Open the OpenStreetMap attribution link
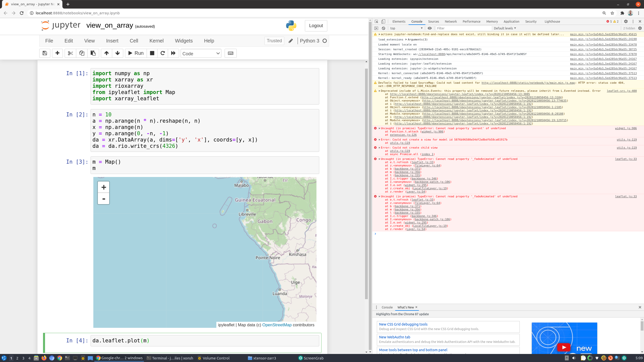Screen dimensions: 644x362 coord(277,325)
